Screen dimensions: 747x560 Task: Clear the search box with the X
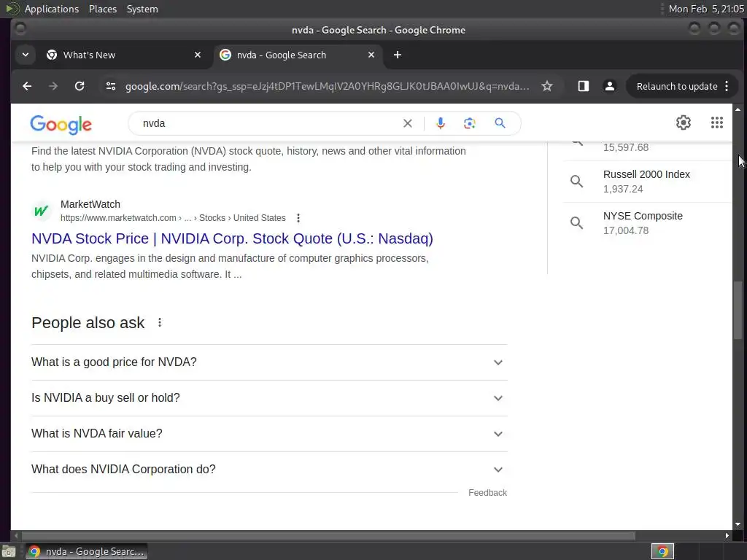pyautogui.click(x=407, y=123)
